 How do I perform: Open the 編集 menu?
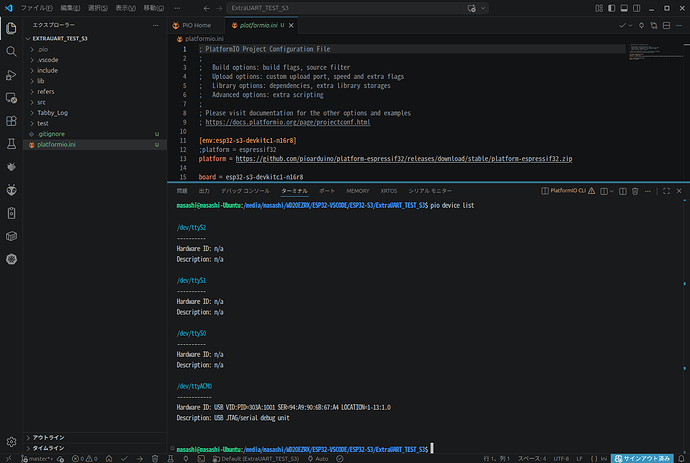(70, 8)
